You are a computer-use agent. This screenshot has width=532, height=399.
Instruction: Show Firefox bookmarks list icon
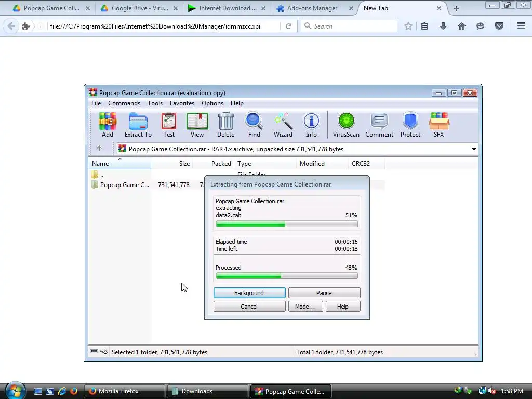tap(424, 26)
